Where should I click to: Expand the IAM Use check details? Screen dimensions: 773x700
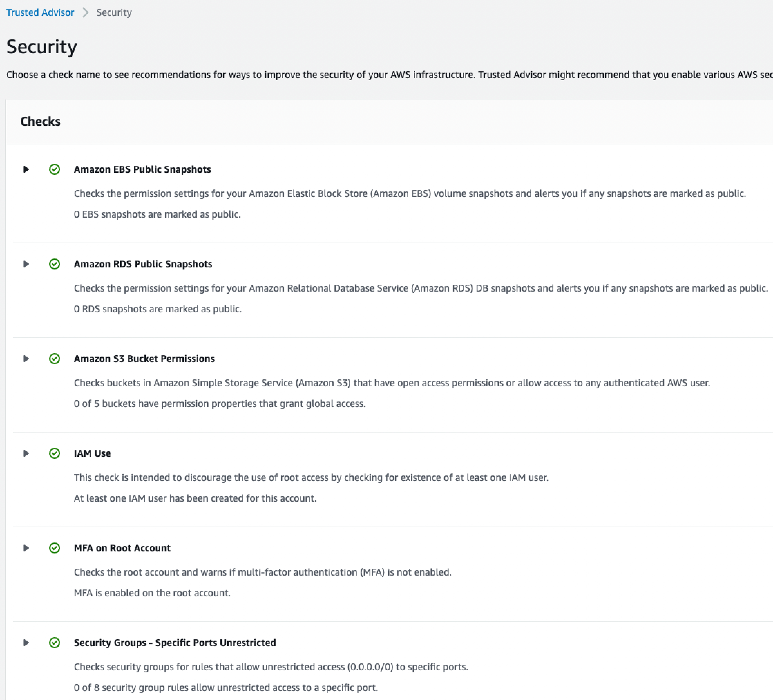(x=26, y=453)
